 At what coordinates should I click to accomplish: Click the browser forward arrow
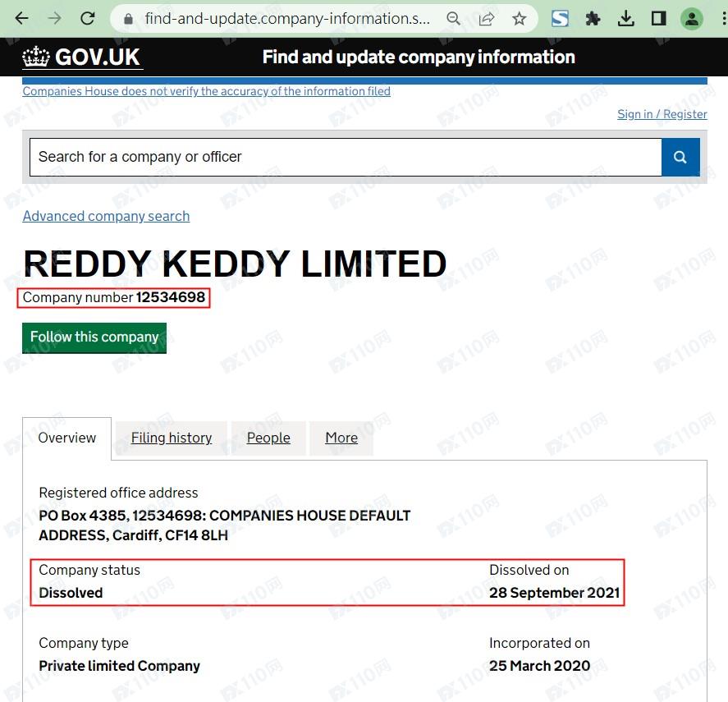(x=54, y=18)
